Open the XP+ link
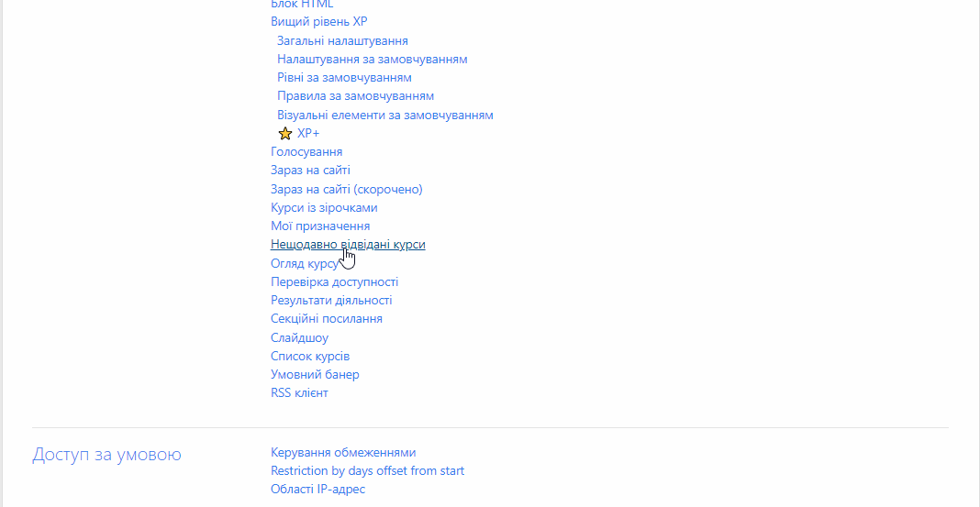 (x=308, y=134)
